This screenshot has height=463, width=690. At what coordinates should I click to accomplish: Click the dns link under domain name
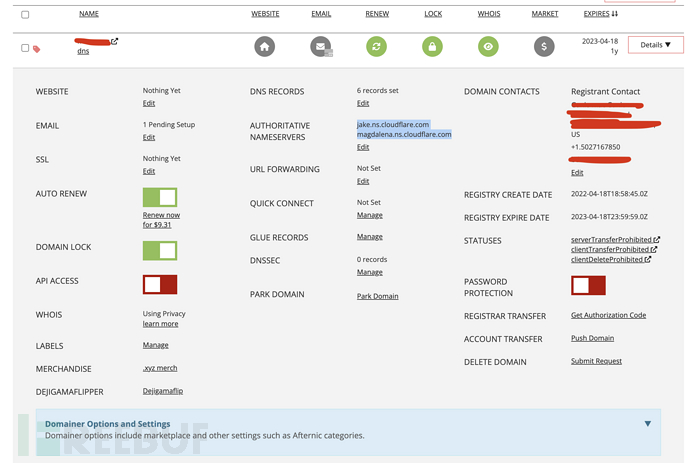[83, 51]
